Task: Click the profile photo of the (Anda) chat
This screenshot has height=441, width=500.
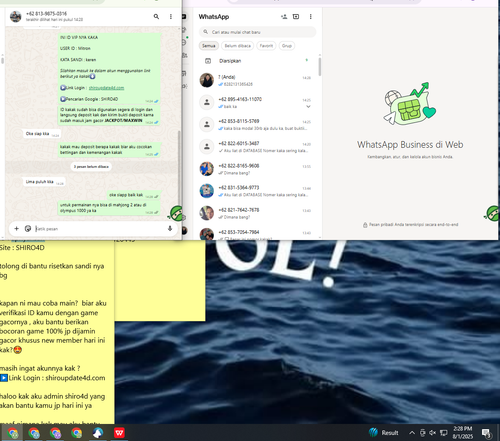Action: point(207,80)
